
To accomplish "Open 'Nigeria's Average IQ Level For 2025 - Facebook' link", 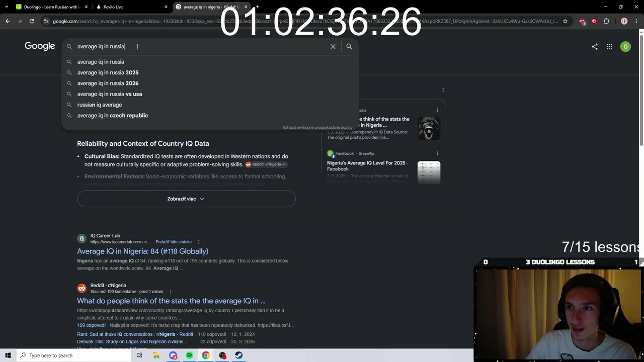I will click(x=368, y=166).
